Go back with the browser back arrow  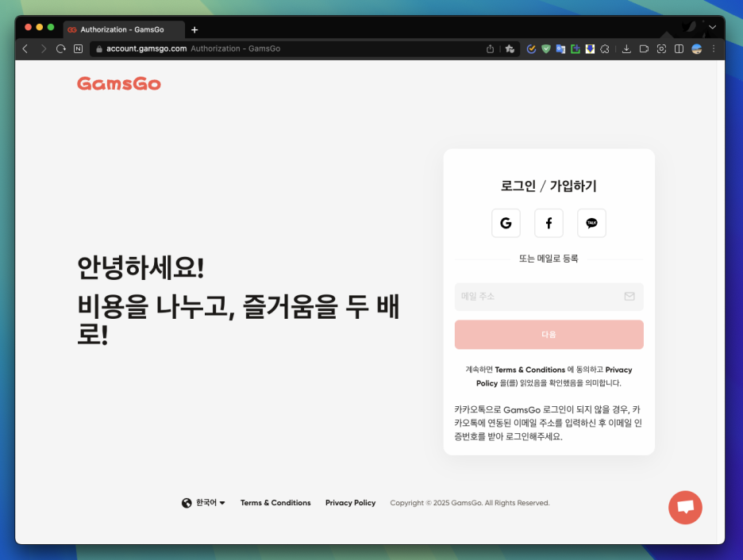click(x=25, y=48)
